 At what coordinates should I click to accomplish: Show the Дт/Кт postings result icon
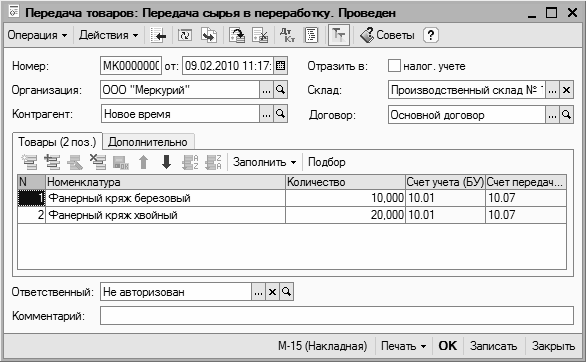[287, 35]
